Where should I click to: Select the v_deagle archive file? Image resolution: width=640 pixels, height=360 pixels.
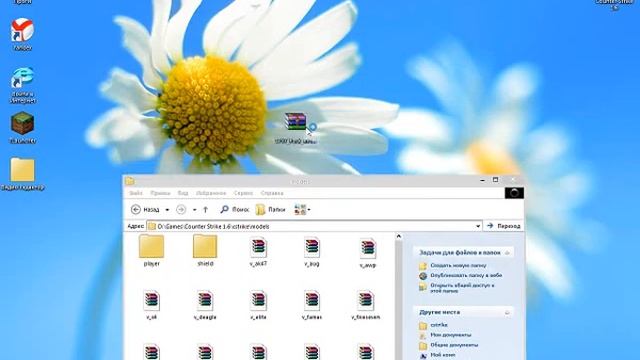205,304
